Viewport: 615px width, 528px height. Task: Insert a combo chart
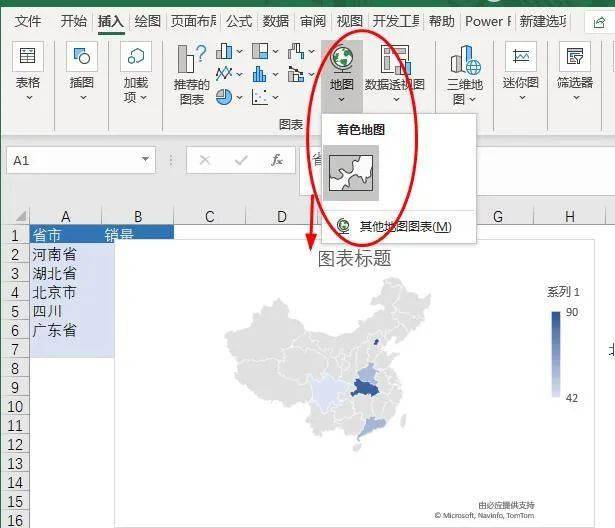coord(296,74)
